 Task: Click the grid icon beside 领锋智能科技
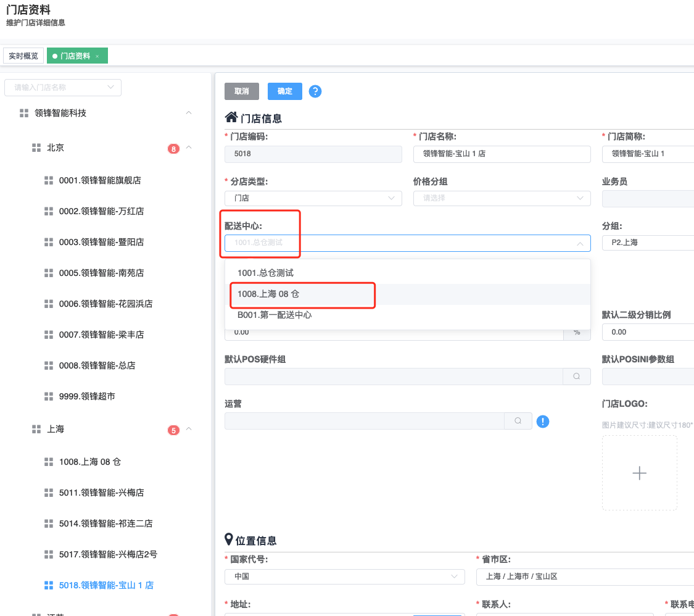(x=24, y=113)
